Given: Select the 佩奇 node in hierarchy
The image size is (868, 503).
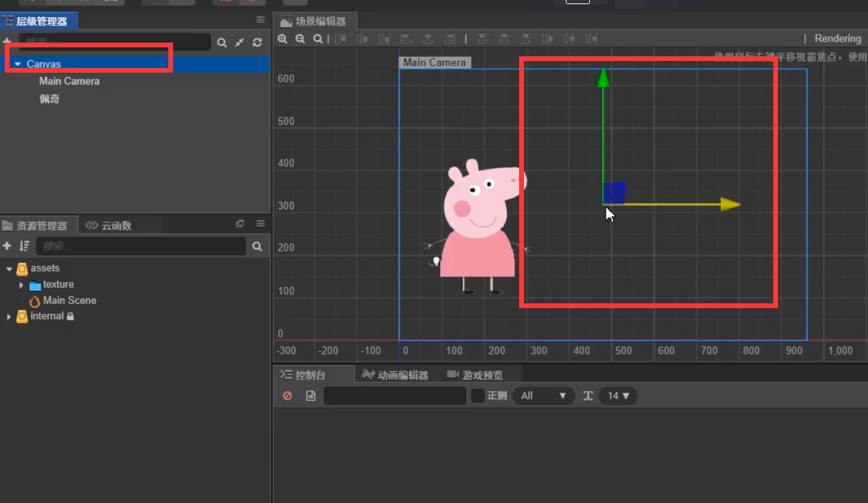Looking at the screenshot, I should [x=49, y=99].
